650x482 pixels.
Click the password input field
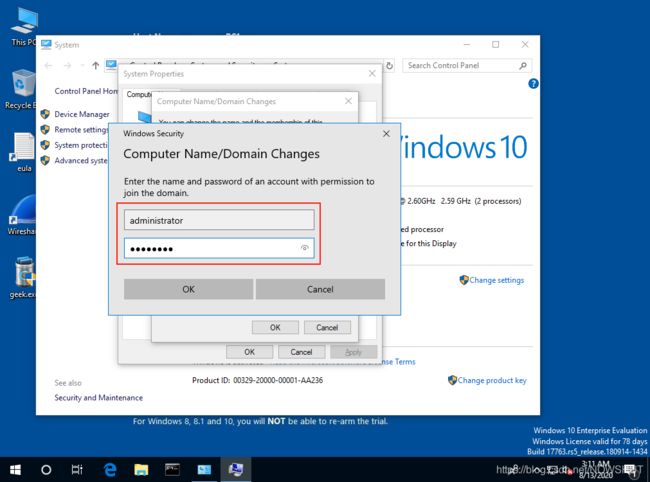pyautogui.click(x=219, y=248)
